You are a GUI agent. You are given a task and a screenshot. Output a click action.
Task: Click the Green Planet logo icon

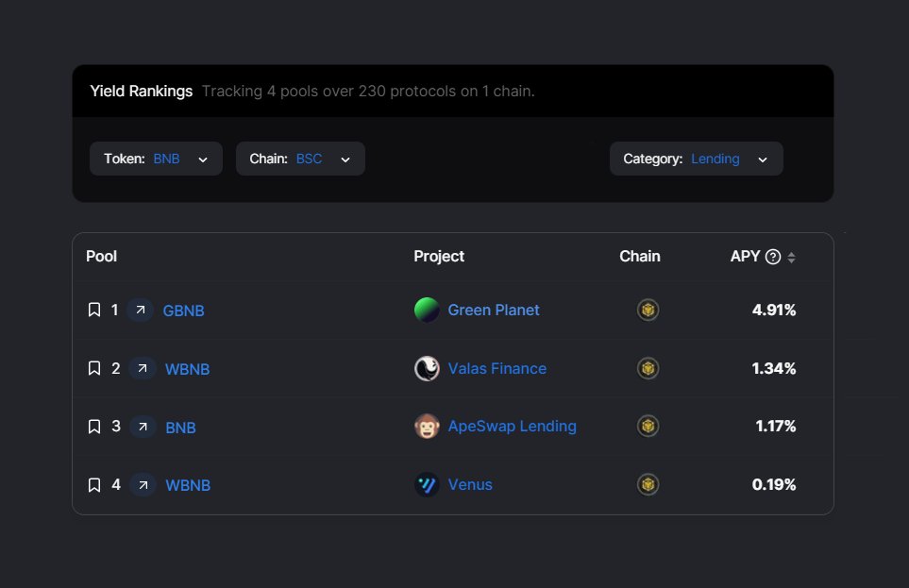click(427, 310)
